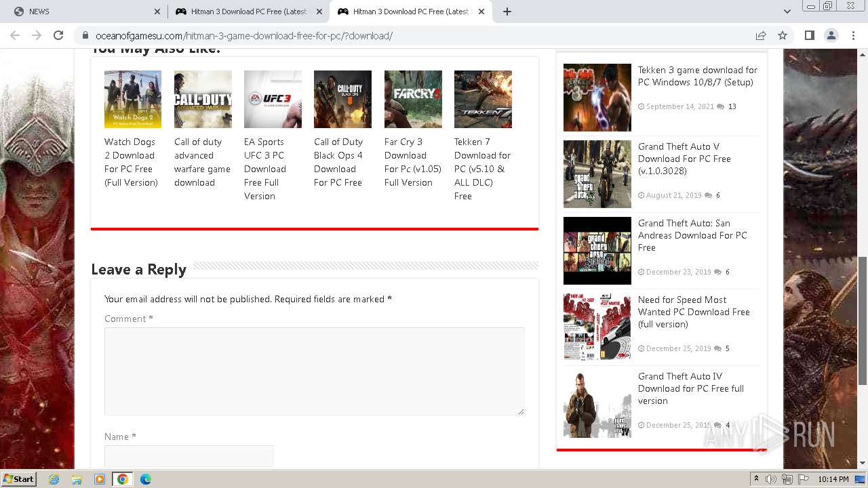Click the share page icon
The image size is (868, 488).
pos(761,35)
